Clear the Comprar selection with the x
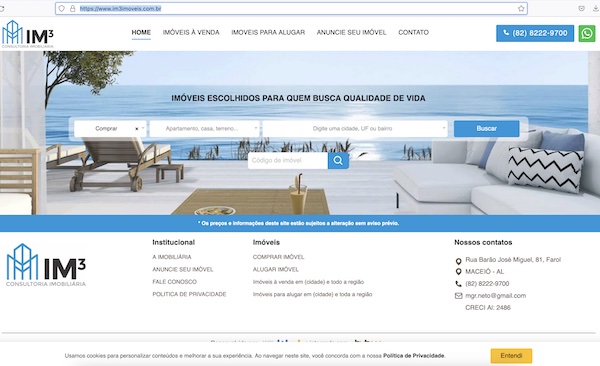Screen dimensions: 600x366 [137, 129]
